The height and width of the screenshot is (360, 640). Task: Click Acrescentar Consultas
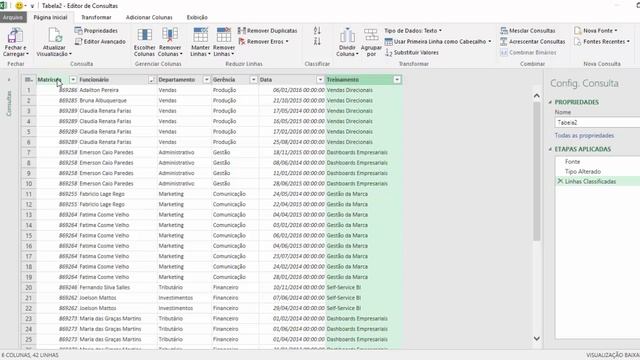pos(533,42)
